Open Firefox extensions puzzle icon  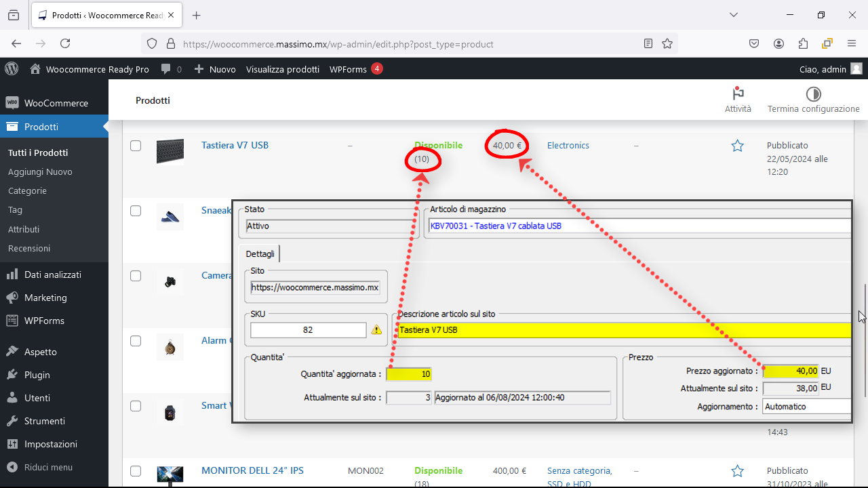coord(803,43)
